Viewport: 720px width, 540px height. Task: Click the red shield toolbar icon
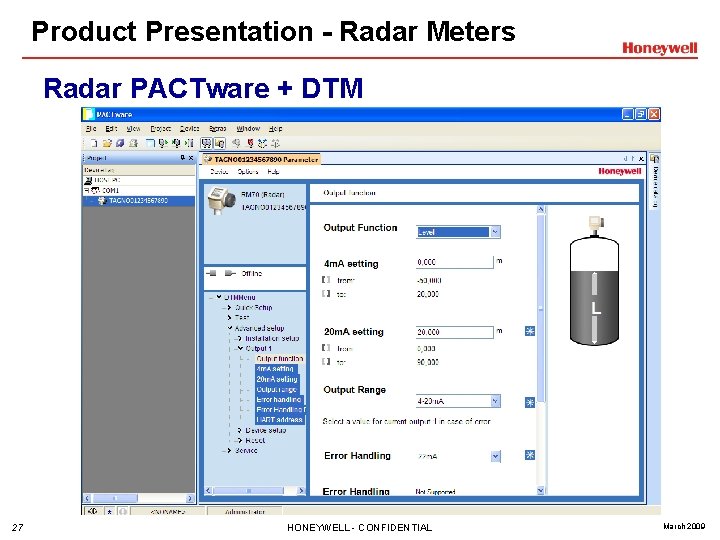pos(250,143)
